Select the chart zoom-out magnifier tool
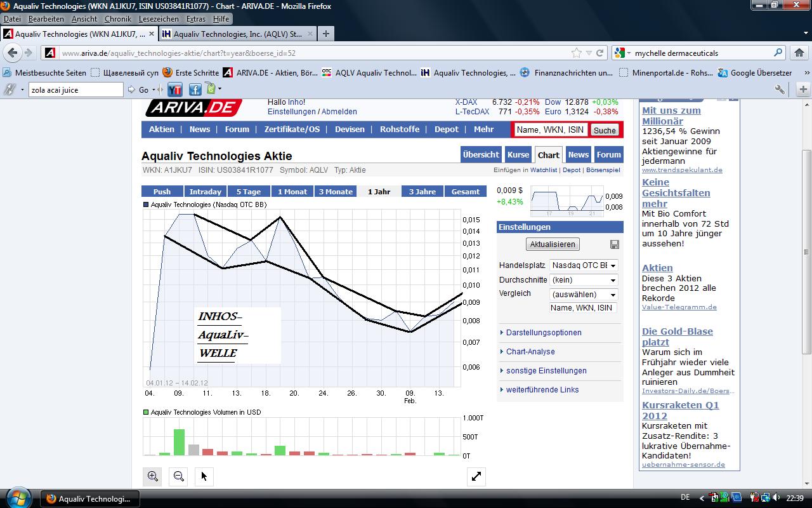The width and height of the screenshot is (812, 508). [178, 476]
